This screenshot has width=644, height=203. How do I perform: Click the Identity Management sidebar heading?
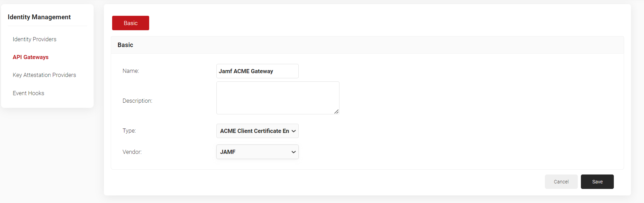(39, 17)
